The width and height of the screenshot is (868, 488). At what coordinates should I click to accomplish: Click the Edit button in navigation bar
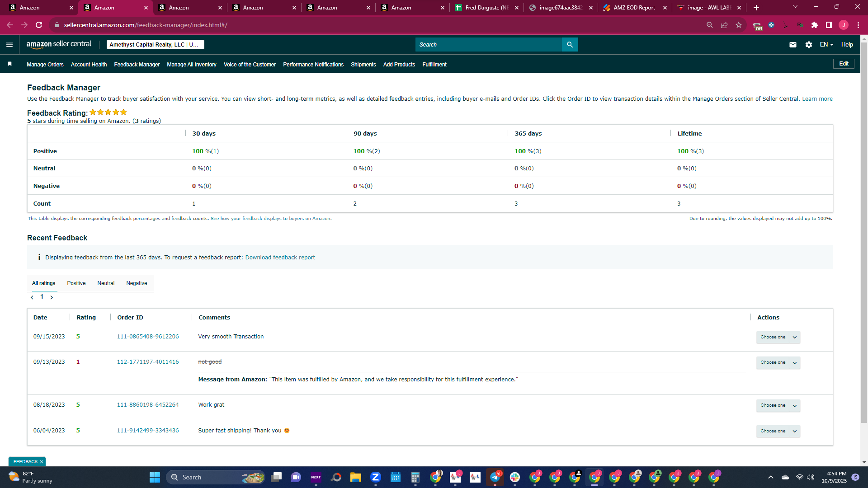click(x=844, y=64)
